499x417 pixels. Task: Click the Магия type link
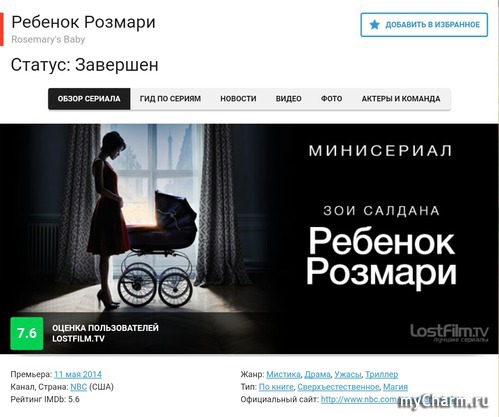coord(395,387)
